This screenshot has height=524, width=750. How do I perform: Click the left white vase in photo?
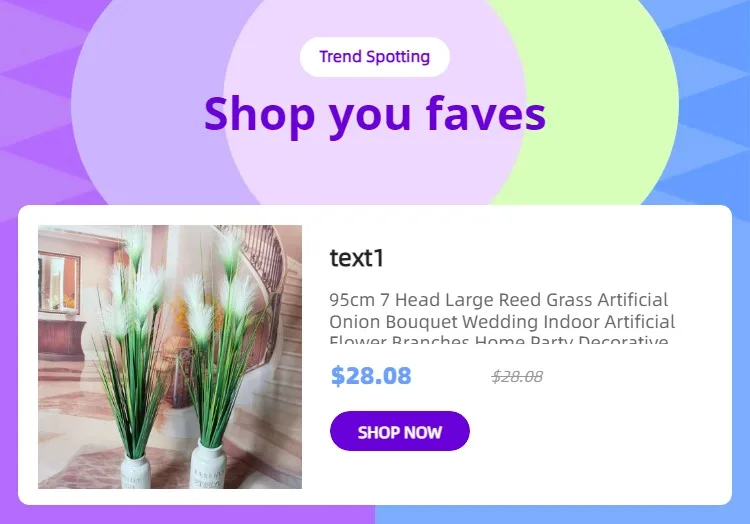(x=136, y=471)
